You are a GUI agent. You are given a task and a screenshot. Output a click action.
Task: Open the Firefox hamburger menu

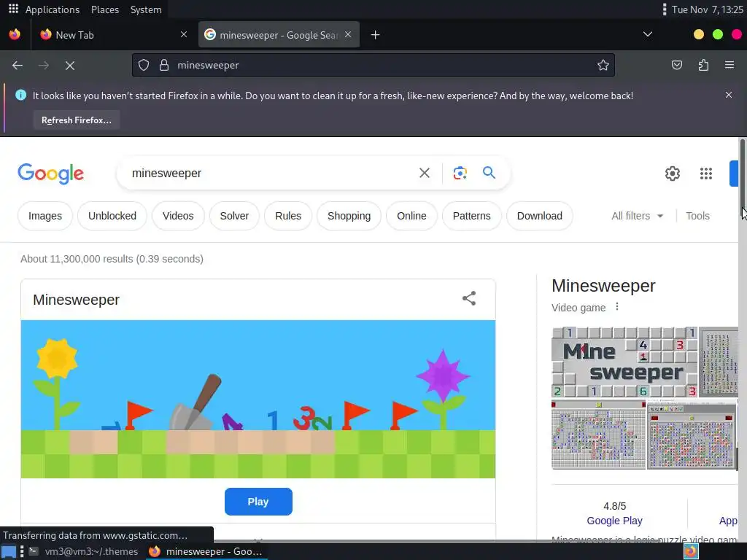pos(729,65)
